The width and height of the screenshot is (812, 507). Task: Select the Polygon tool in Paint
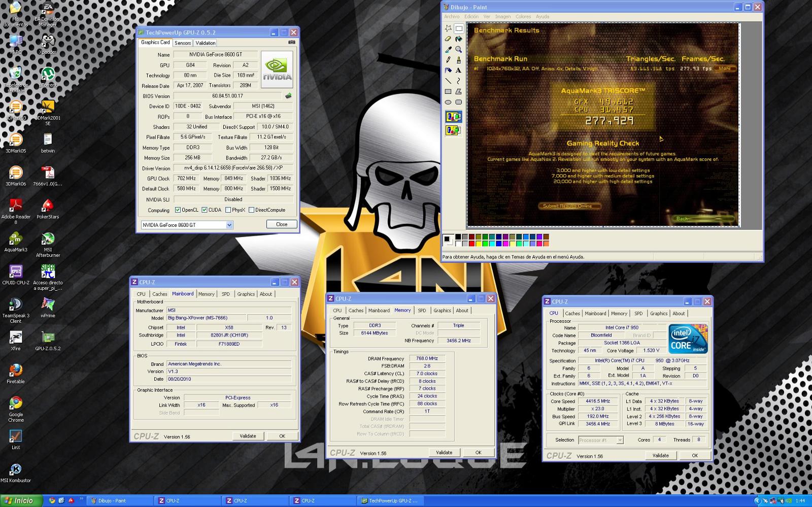click(x=459, y=92)
